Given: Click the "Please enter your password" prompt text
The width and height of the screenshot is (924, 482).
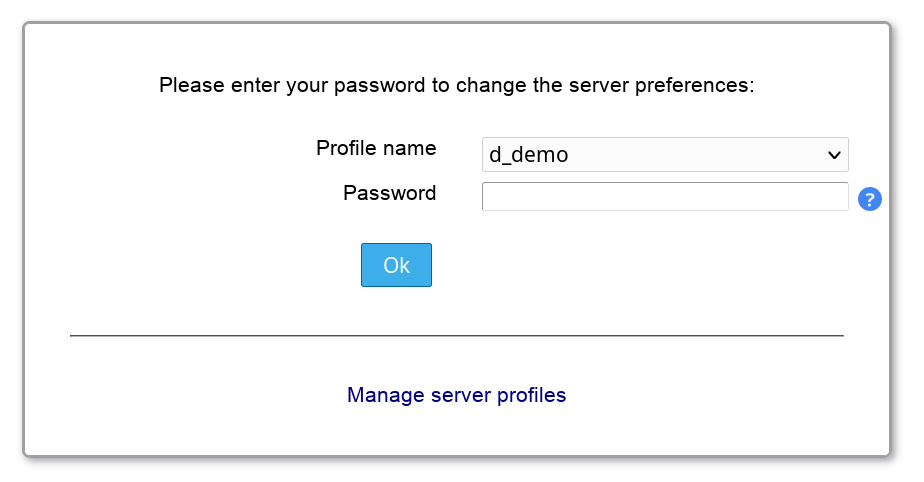Looking at the screenshot, I should click(x=456, y=85).
